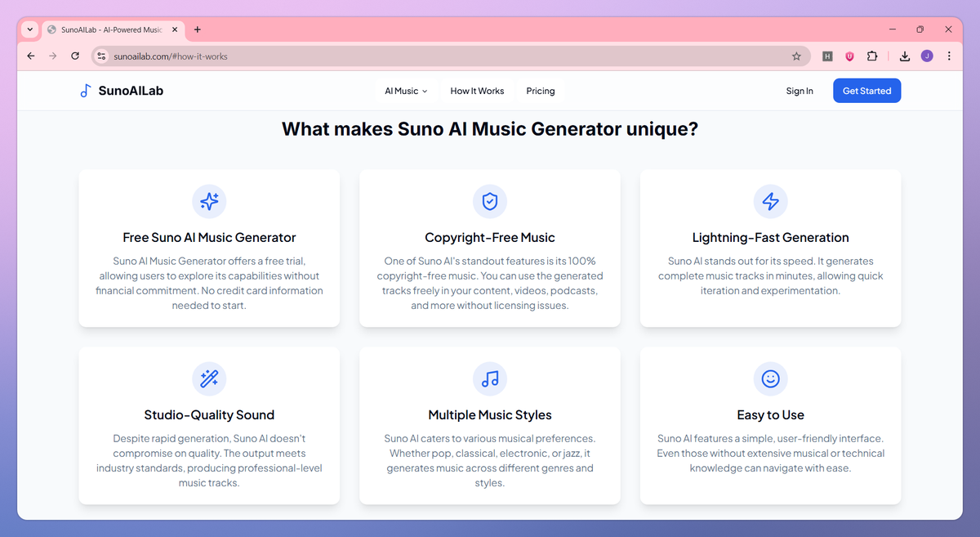Screen dimensions: 980x537
Task: Click the Lightning-Fast Generation card title
Action: [x=770, y=238]
